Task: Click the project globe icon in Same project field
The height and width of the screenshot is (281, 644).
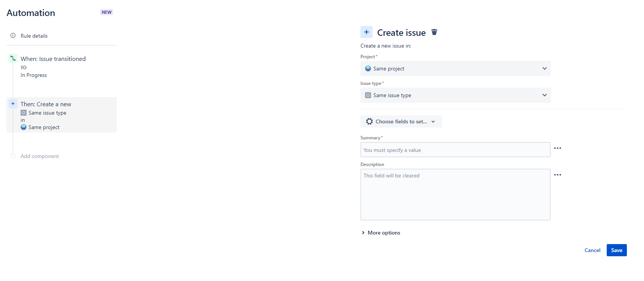Action: pyautogui.click(x=368, y=69)
